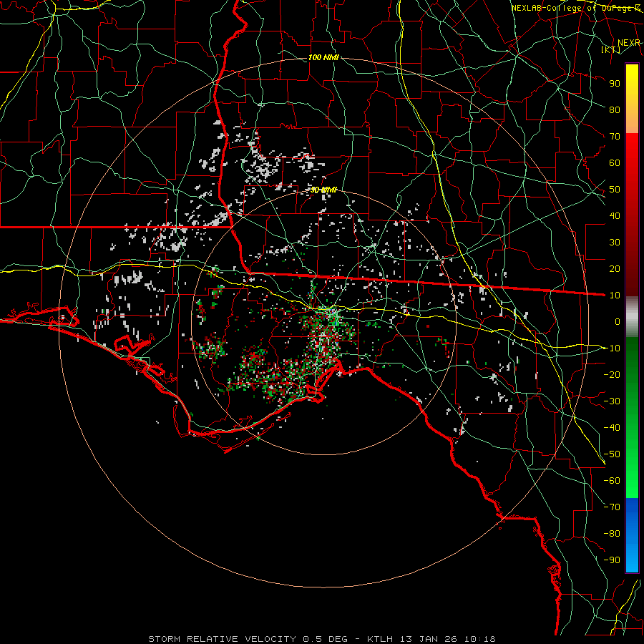
Task: Select the -60 value on velocity scale
Action: (x=612, y=481)
